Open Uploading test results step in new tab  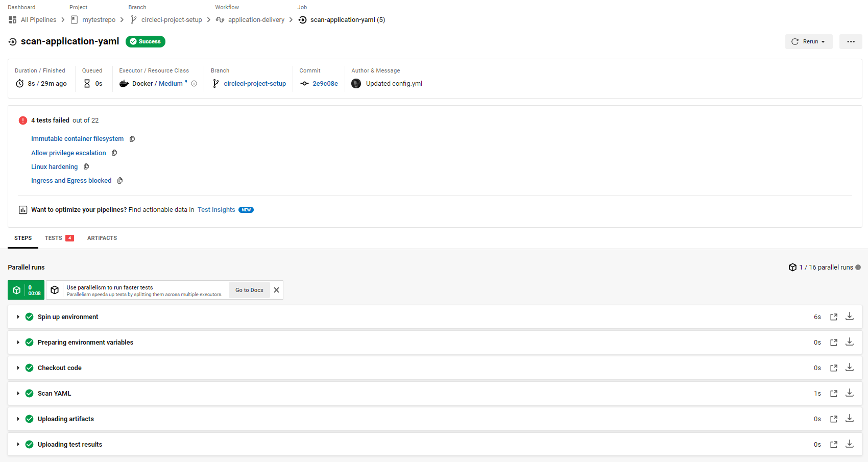coord(834,445)
